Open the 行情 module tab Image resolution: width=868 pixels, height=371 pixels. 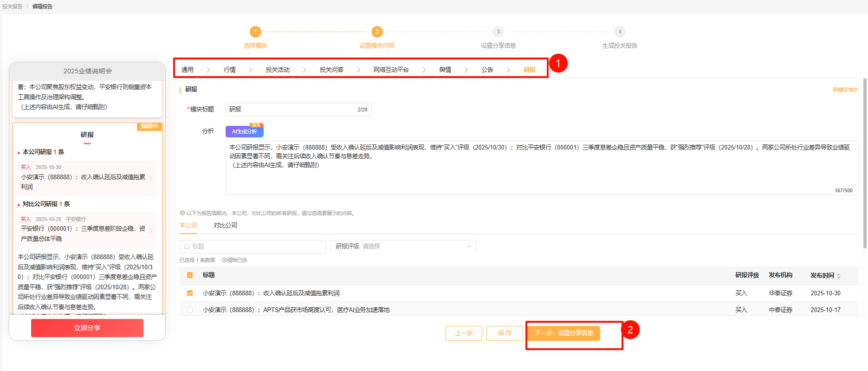click(x=230, y=70)
